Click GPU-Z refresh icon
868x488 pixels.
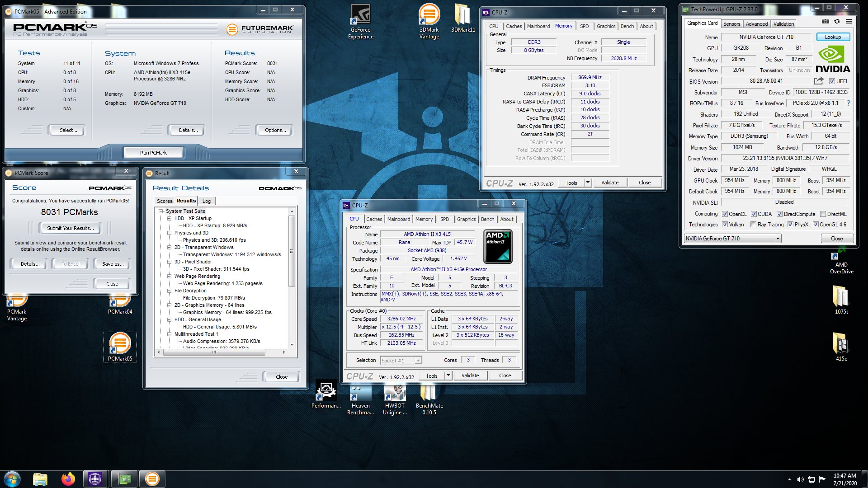[x=837, y=21]
